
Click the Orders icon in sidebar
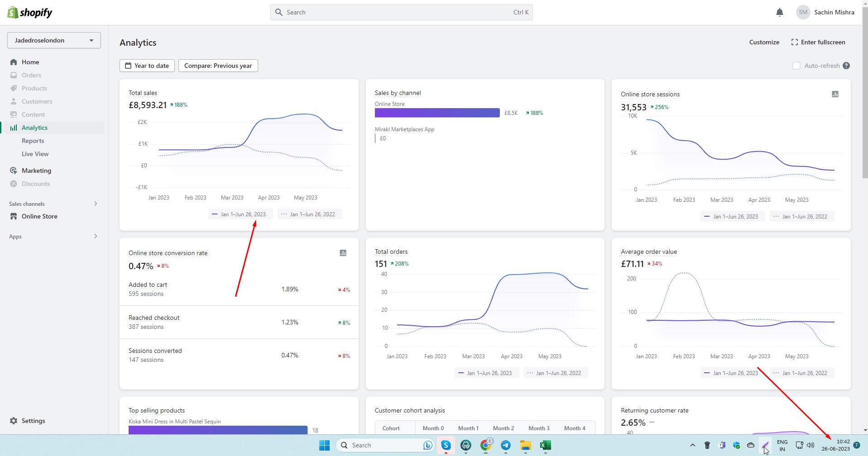point(14,75)
